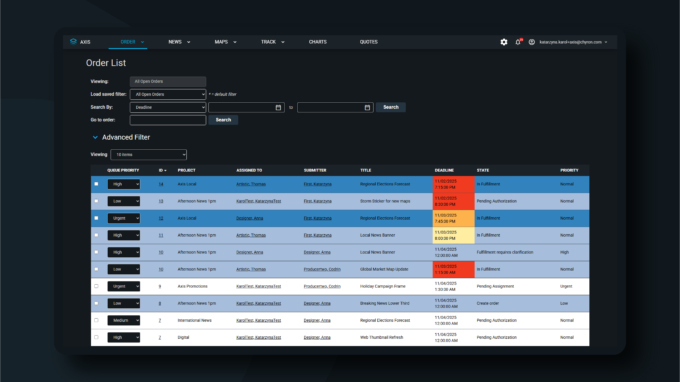Check the checkbox for order 14

(x=96, y=184)
